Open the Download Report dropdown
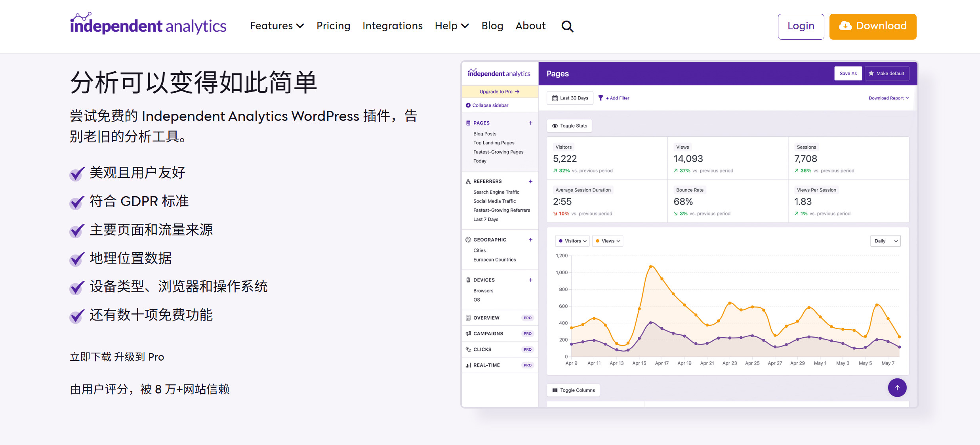Screen dimensions: 980x445 (888, 98)
